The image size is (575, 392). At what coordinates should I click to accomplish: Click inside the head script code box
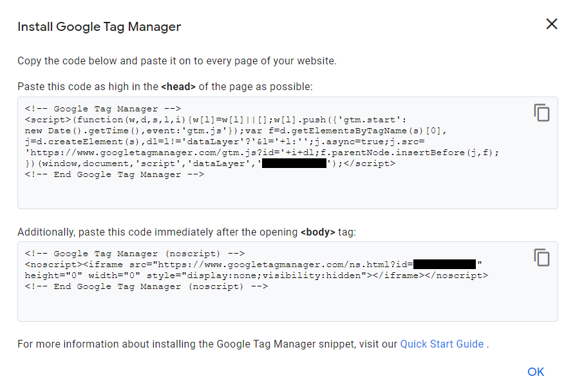tap(288, 153)
